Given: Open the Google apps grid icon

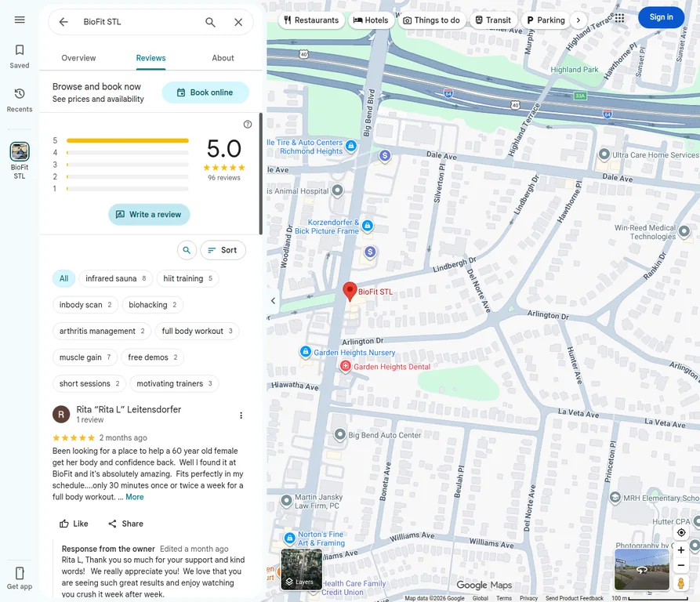Looking at the screenshot, I should pyautogui.click(x=619, y=18).
